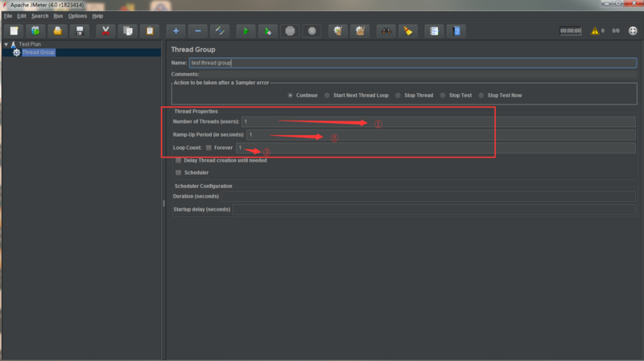This screenshot has height=361, width=644.
Task: Click the Thread Group gear icon in tree
Action: pyautogui.click(x=16, y=52)
